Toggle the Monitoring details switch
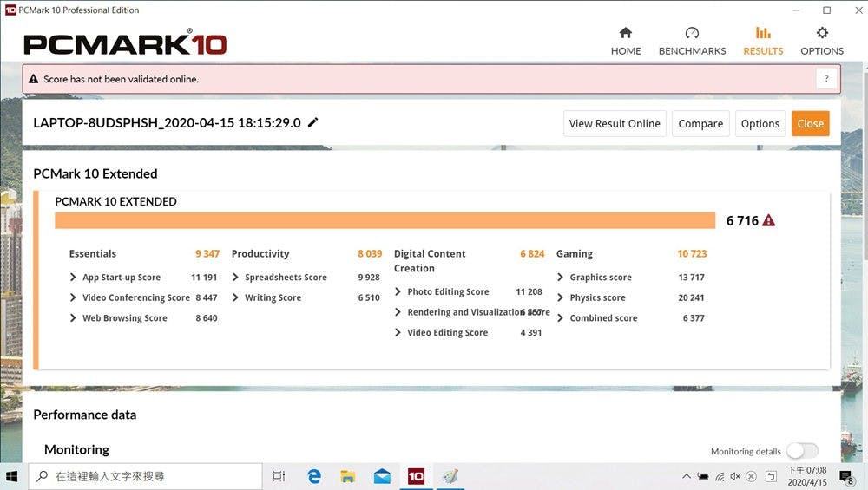The height and width of the screenshot is (490, 868). (802, 451)
